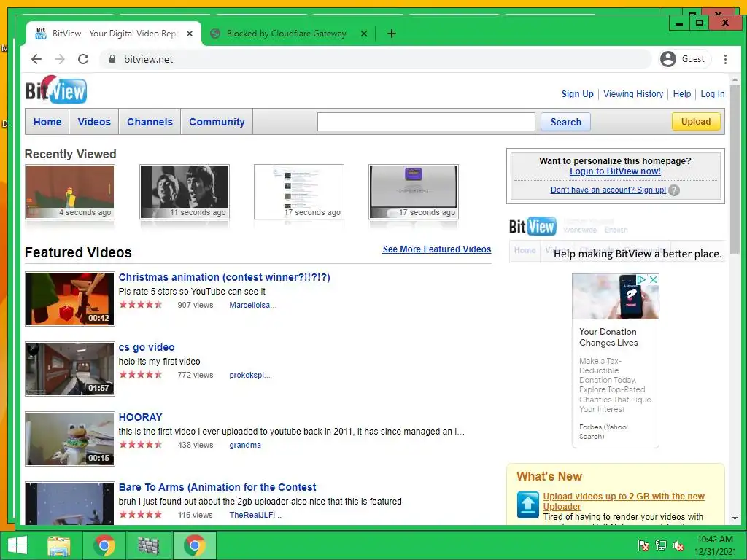This screenshot has width=747, height=560.
Task: Open uploader Marcelloisa channel link
Action: (252, 305)
